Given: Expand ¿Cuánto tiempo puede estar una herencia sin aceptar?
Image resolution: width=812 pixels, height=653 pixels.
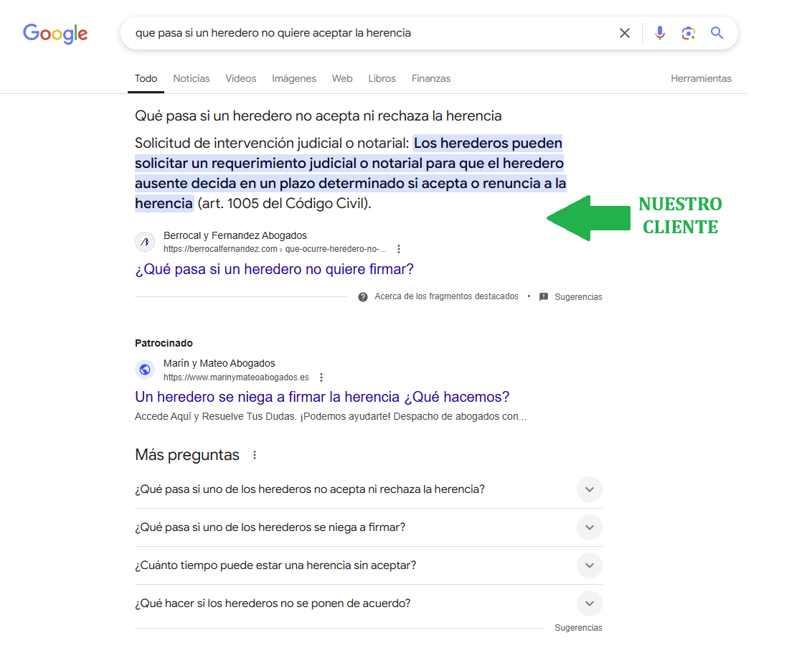Looking at the screenshot, I should (368, 565).
